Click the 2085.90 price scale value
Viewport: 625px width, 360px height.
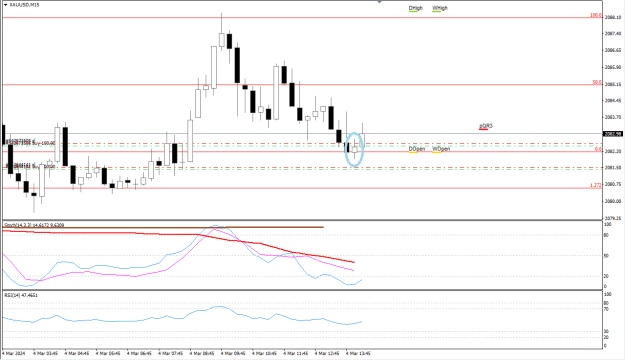point(613,67)
